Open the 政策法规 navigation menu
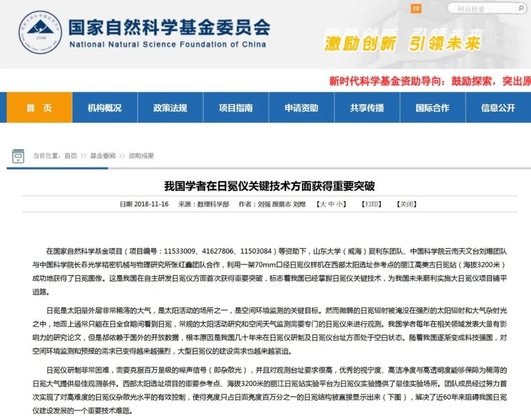This screenshot has height=420, width=531. pos(170,107)
